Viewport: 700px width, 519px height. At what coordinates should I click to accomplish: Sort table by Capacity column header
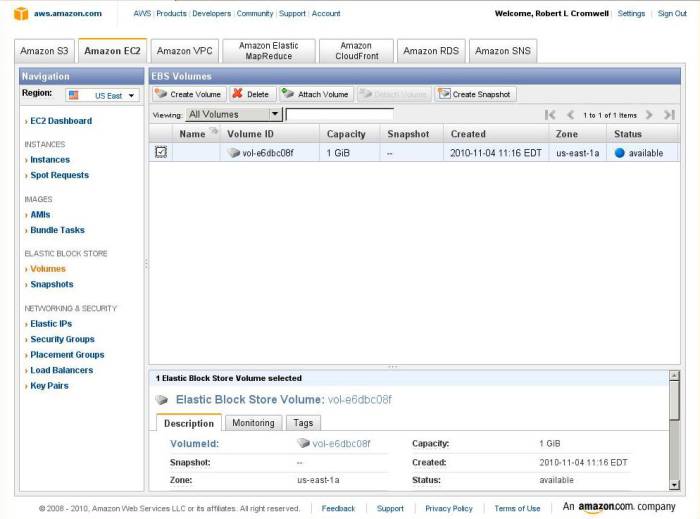coord(350,134)
